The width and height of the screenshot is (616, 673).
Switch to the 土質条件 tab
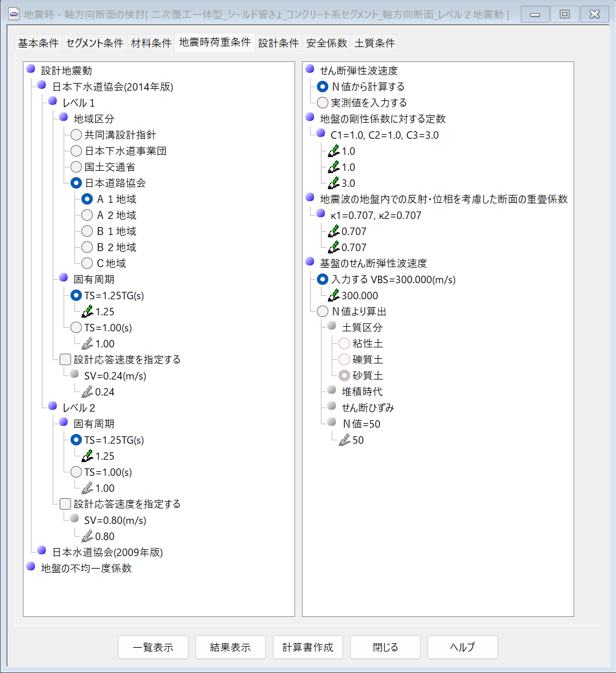coord(375,43)
